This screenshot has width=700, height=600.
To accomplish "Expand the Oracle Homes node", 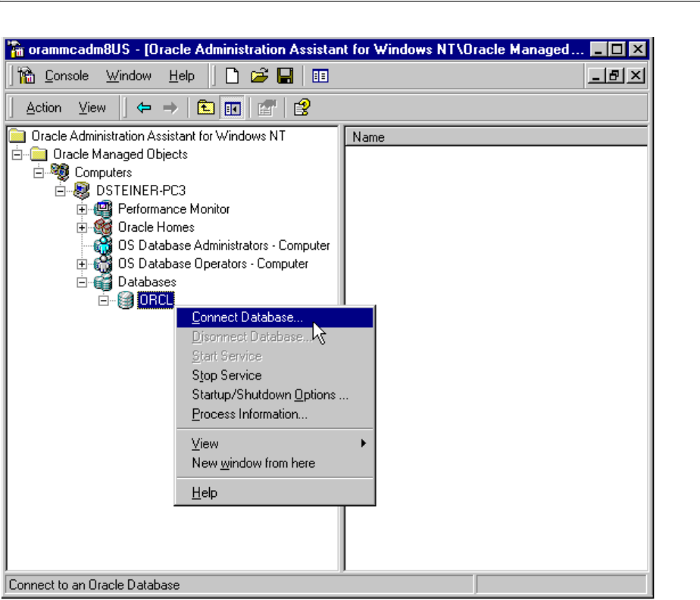I will 82,228.
